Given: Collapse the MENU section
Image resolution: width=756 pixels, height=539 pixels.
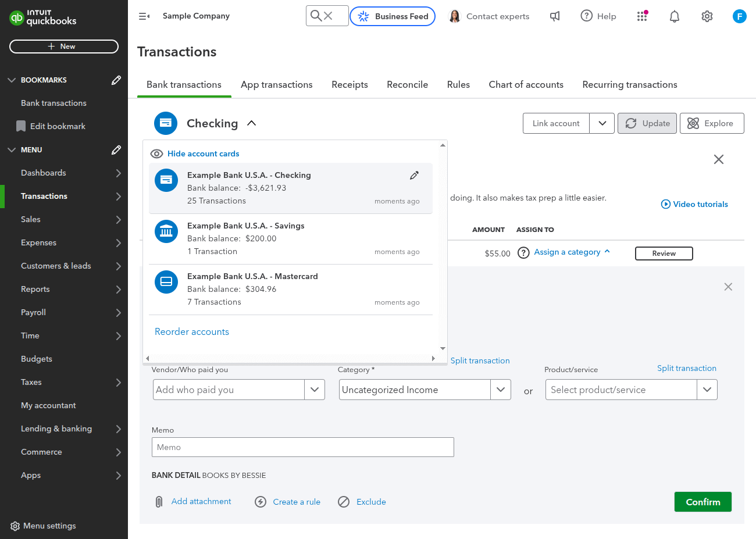Looking at the screenshot, I should [12, 149].
